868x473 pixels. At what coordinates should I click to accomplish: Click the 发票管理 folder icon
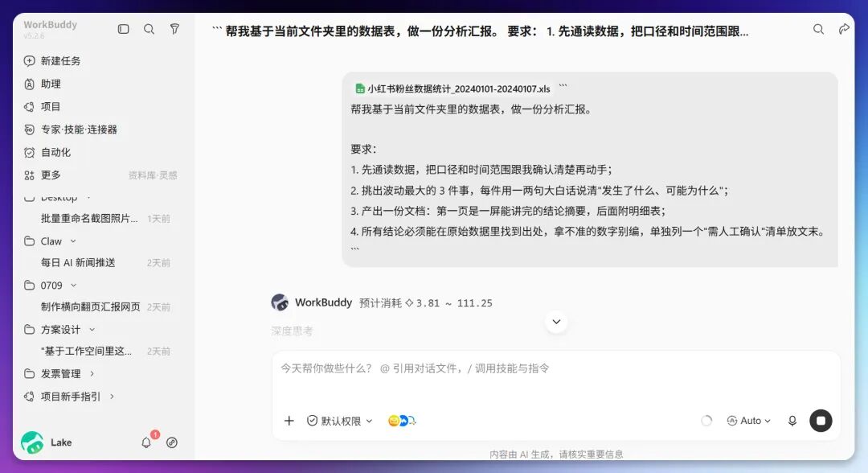30,374
